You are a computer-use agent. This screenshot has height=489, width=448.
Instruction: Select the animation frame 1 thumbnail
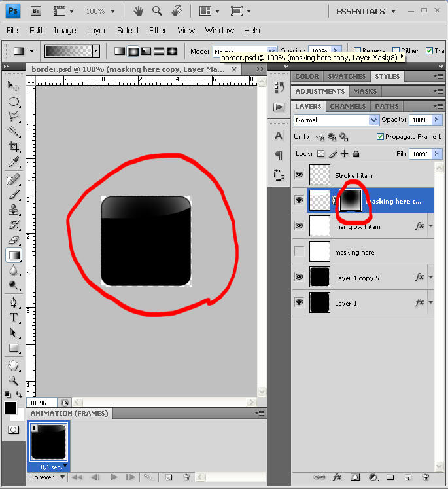click(x=48, y=443)
